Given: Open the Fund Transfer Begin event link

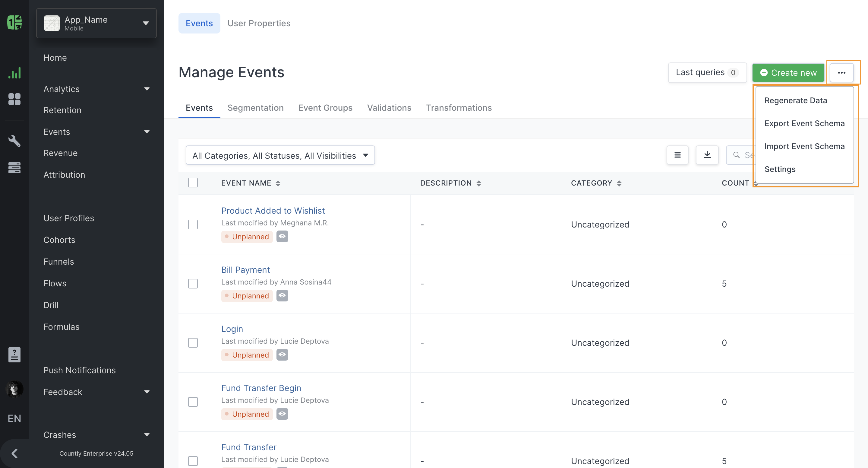Looking at the screenshot, I should [x=261, y=388].
